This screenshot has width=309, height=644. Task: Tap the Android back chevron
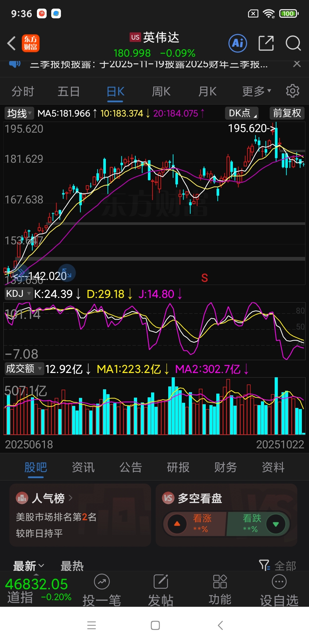point(220,625)
